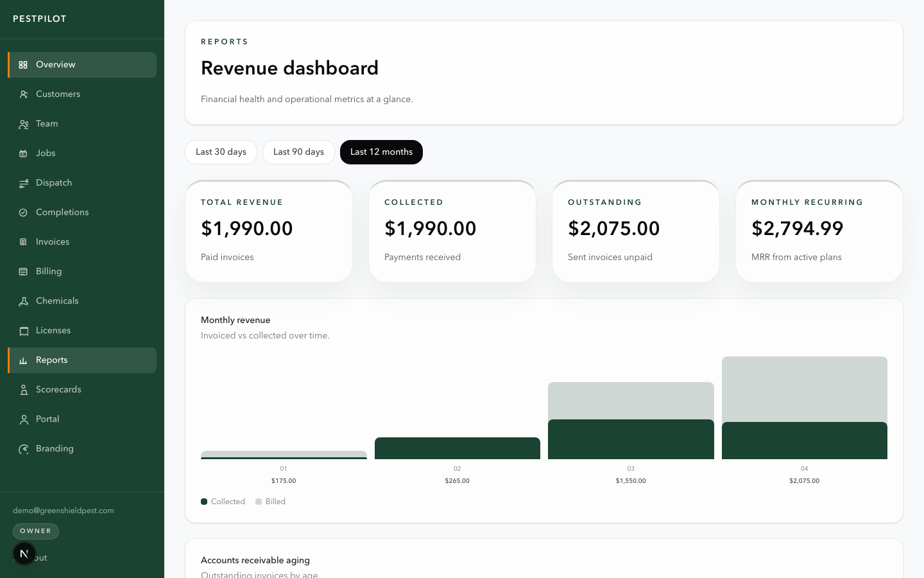Click the Collected $1,990.00 card
The width and height of the screenshot is (924, 578).
(452, 231)
